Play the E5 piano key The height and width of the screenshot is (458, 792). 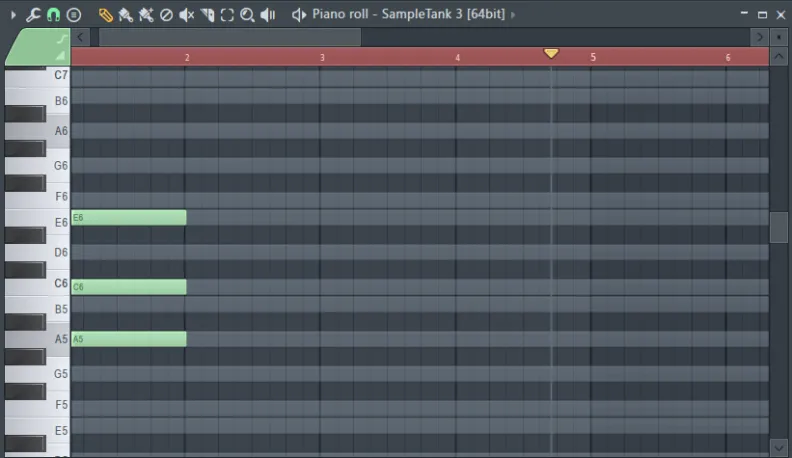(58, 431)
